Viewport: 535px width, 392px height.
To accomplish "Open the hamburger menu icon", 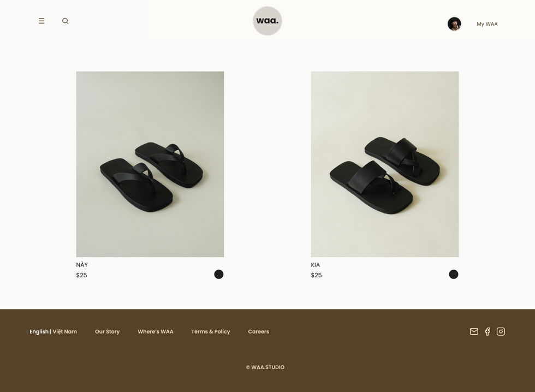I will coord(41,21).
